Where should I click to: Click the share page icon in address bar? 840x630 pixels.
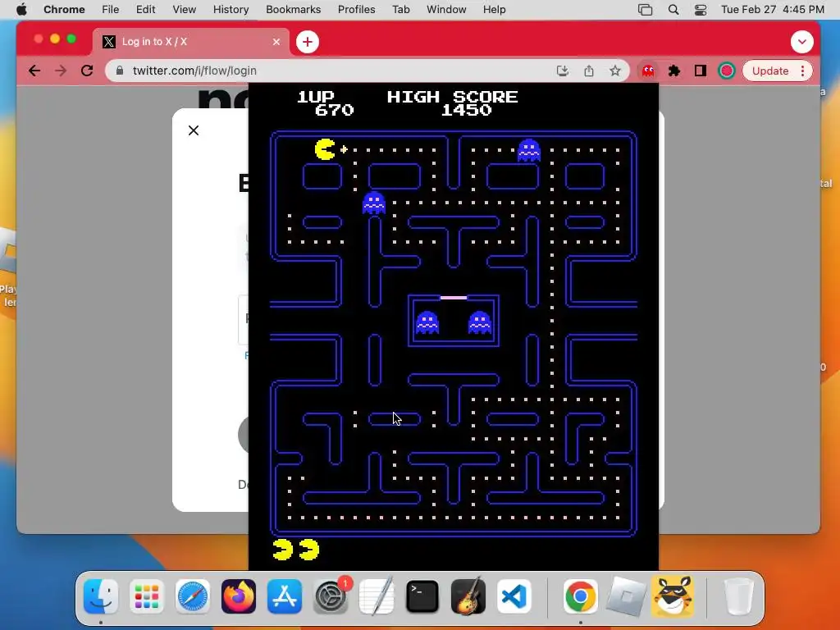pyautogui.click(x=589, y=71)
